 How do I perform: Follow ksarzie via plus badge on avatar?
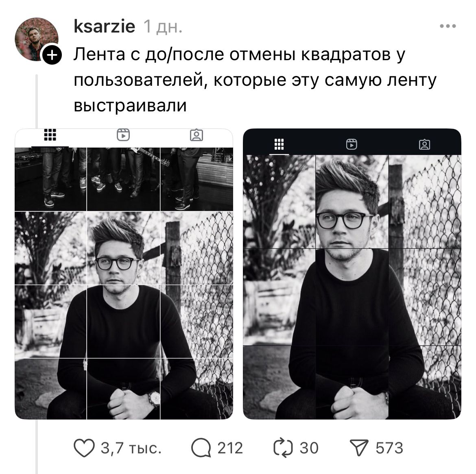(x=52, y=55)
